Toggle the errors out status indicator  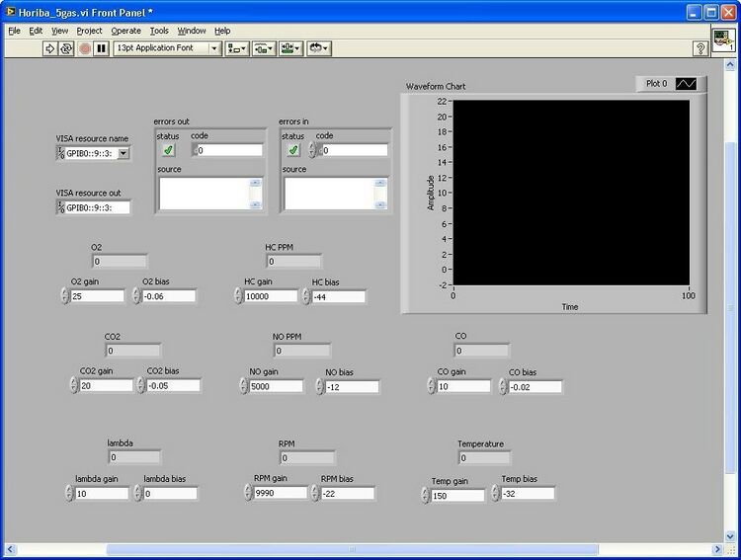(168, 150)
